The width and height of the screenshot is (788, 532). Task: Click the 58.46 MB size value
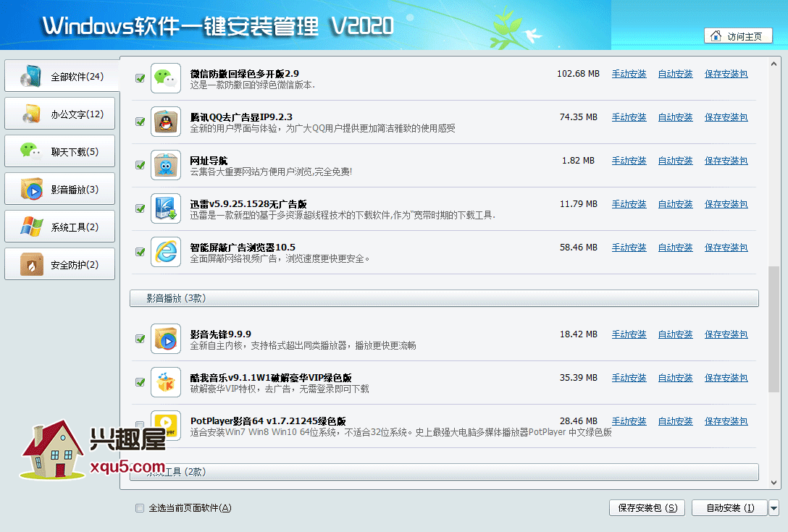coord(579,248)
